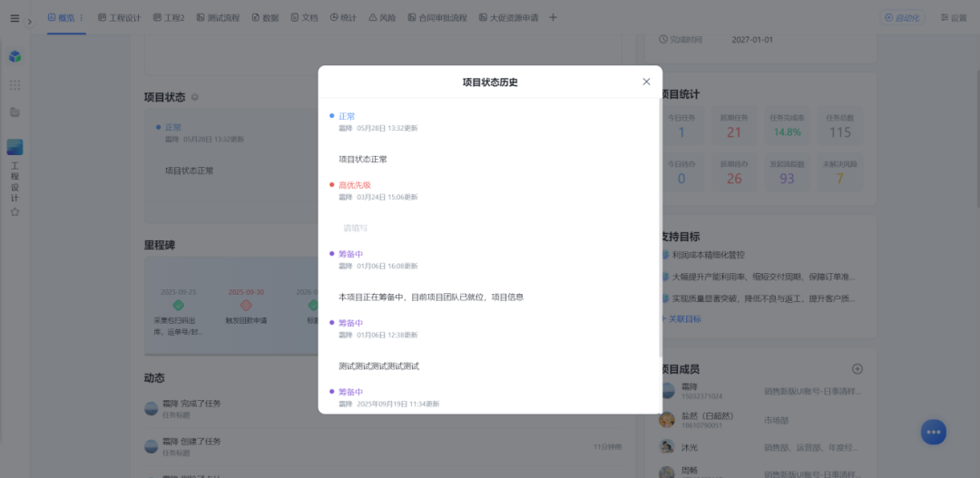The image size is (980, 478).
Task: Open the 概览 tab's more options dots
Action: [x=82, y=17]
